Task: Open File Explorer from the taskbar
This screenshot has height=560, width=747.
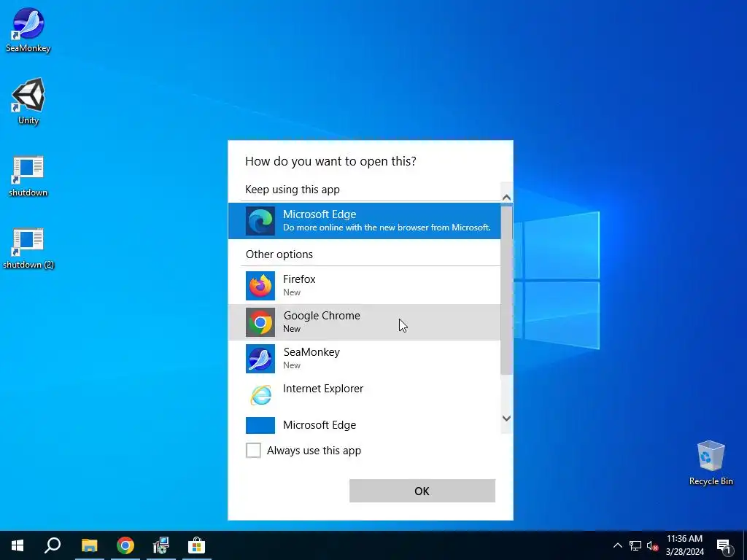Action: coord(89,545)
